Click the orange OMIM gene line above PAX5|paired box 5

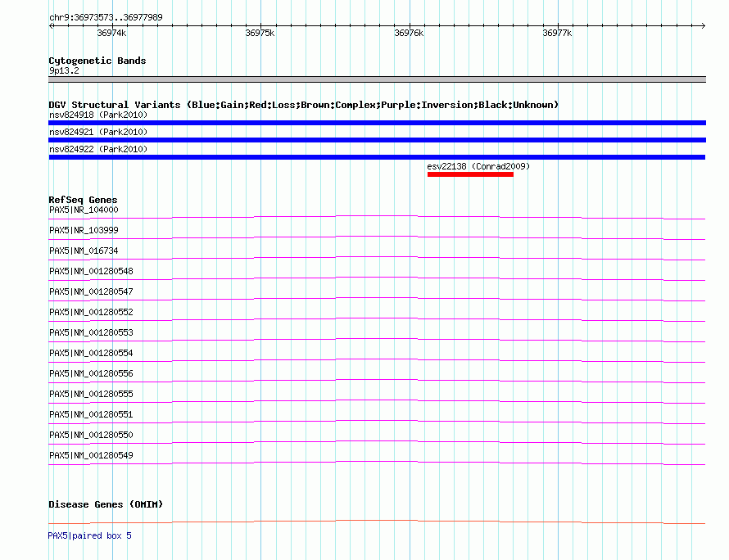pyautogui.click(x=377, y=522)
